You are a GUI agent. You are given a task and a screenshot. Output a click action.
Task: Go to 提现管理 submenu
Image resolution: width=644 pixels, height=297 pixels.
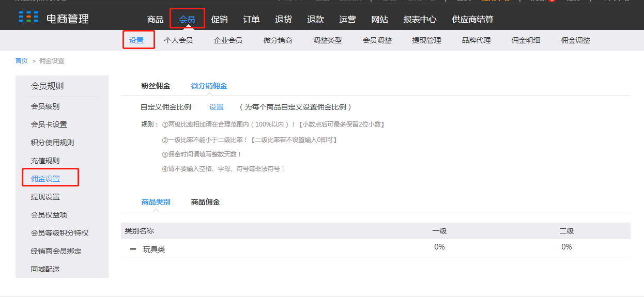point(426,40)
